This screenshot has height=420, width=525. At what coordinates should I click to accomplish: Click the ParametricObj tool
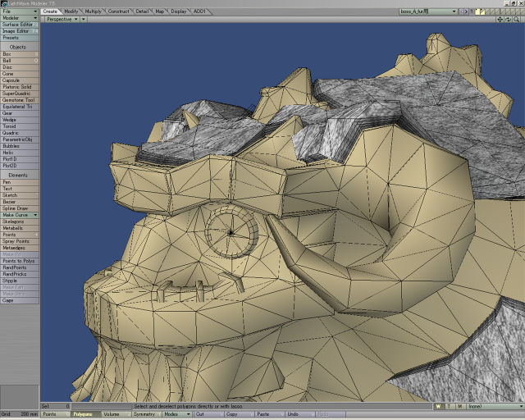tap(20, 139)
